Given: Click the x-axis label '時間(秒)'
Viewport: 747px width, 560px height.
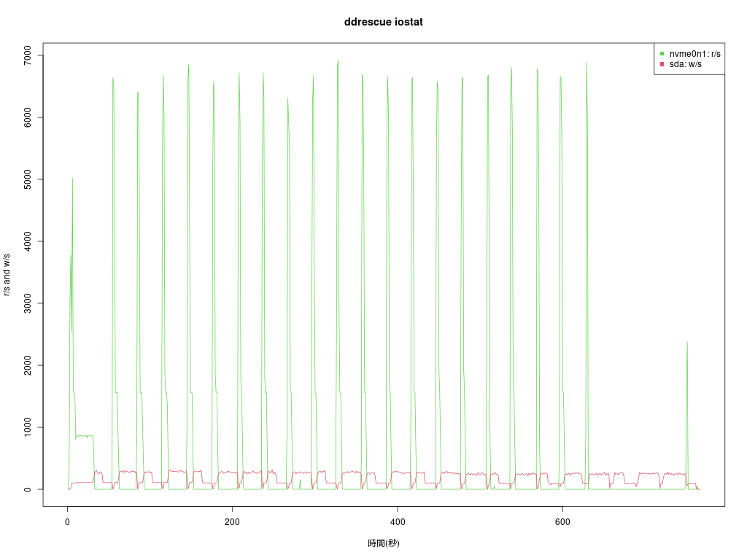Looking at the screenshot, I should coord(384,542).
